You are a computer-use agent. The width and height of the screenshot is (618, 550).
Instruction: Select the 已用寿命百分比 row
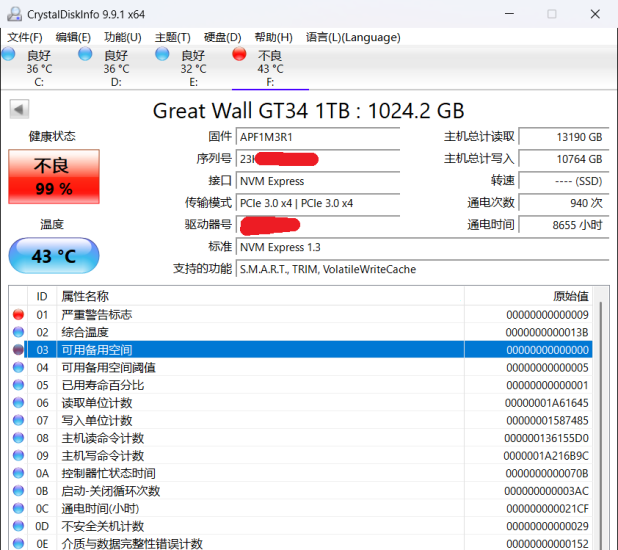[x=301, y=385]
